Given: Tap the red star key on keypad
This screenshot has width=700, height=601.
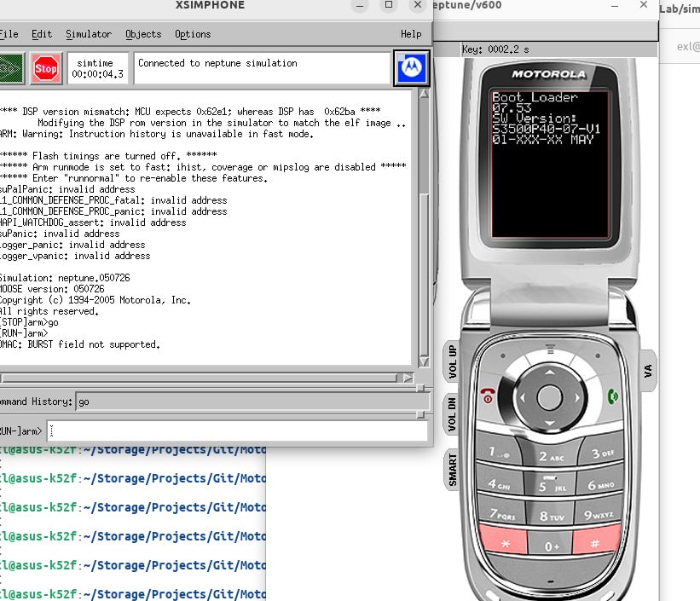Looking at the screenshot, I should tap(505, 542).
